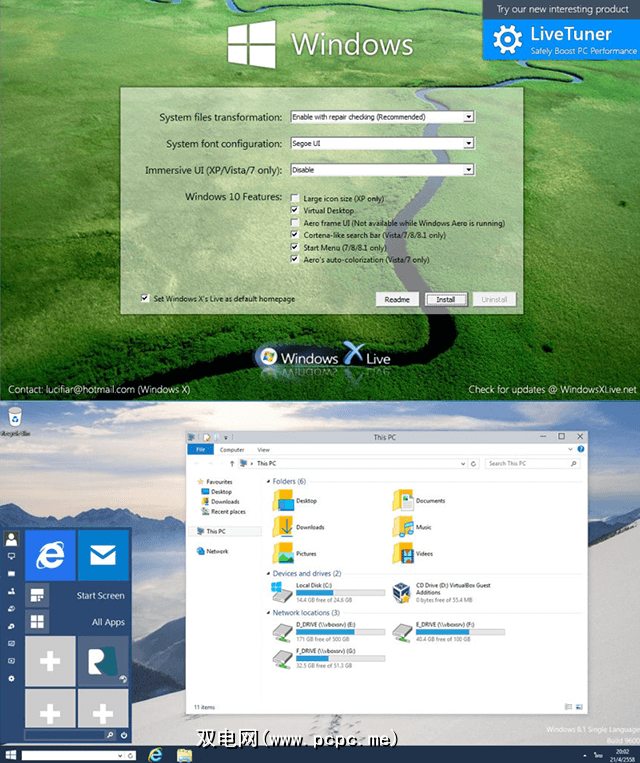Click the Start menu search box

pyautogui.click(x=65, y=735)
